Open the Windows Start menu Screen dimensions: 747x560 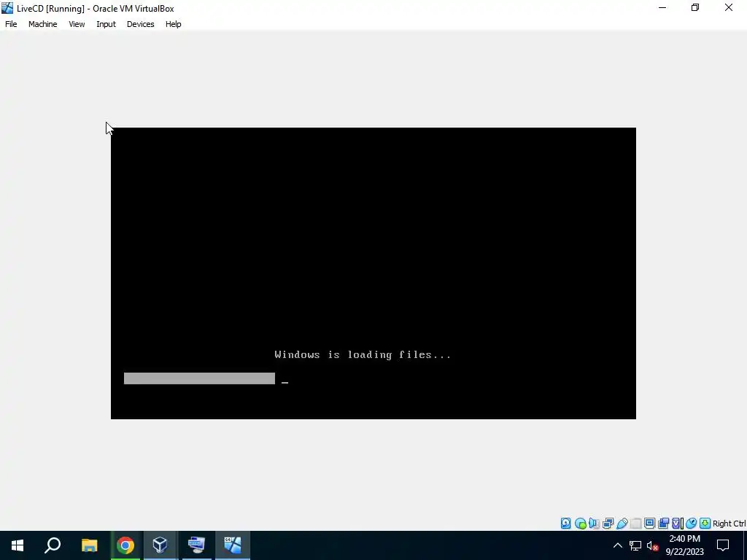pyautogui.click(x=18, y=545)
